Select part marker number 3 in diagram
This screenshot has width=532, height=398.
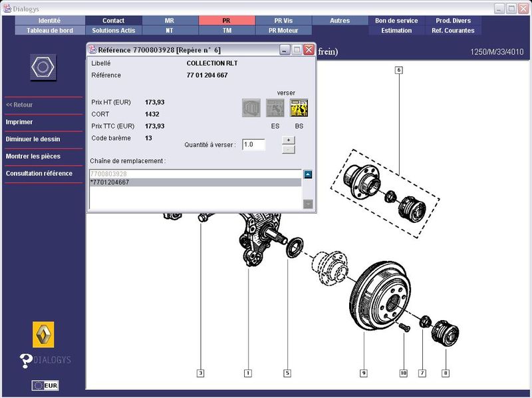(201, 373)
